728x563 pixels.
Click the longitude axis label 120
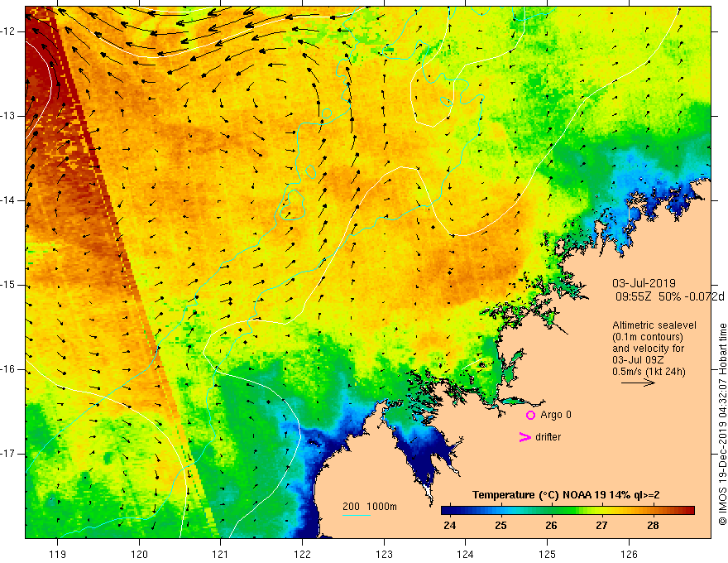pos(139,554)
